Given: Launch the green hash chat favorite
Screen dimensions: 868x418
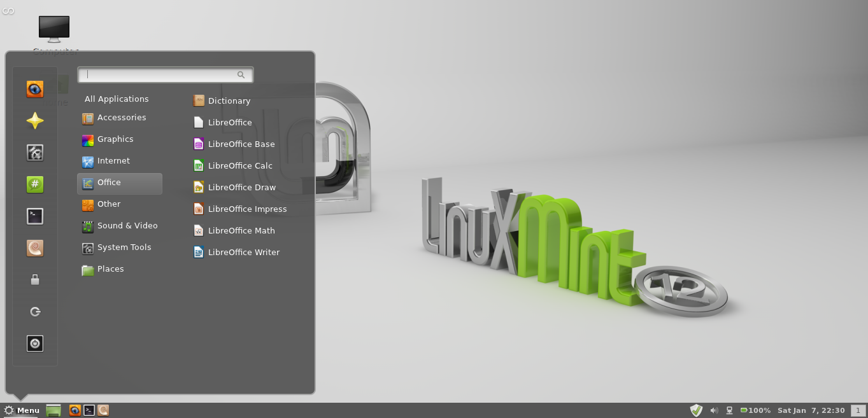Looking at the screenshot, I should pos(35,185).
